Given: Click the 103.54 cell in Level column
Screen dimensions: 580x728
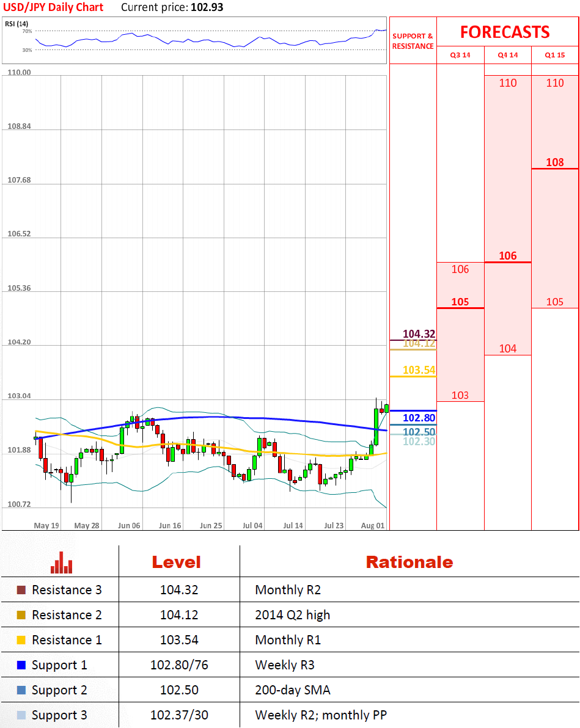Looking at the screenshot, I should coord(179,640).
